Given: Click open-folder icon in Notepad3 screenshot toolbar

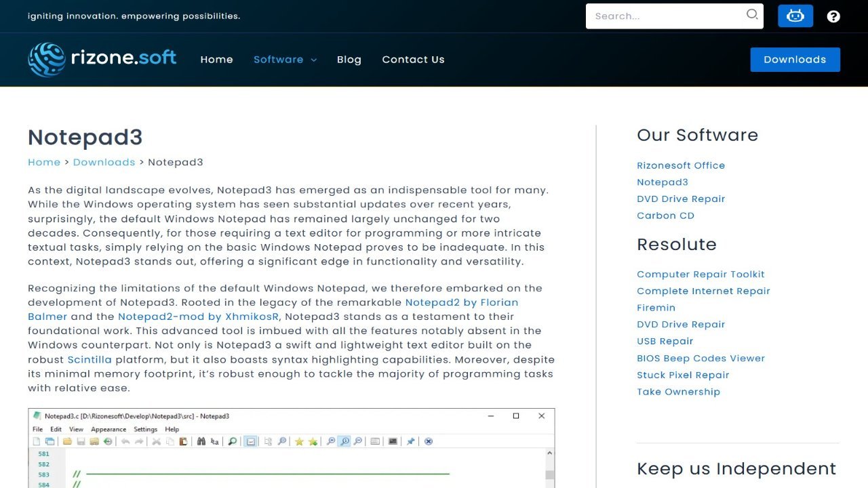Looking at the screenshot, I should [67, 441].
